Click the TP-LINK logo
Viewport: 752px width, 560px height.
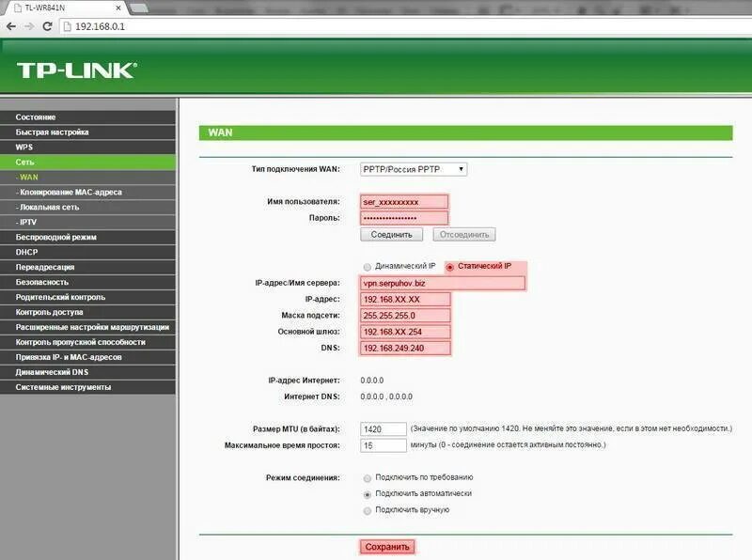point(77,70)
